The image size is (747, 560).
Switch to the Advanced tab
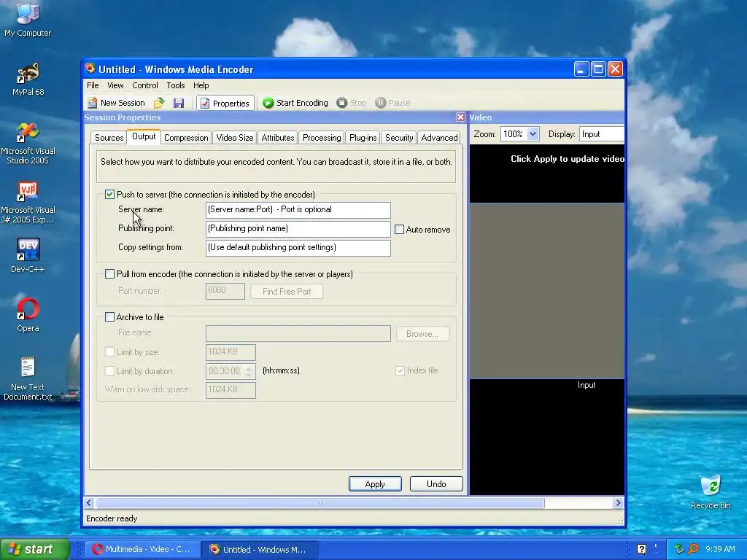439,138
